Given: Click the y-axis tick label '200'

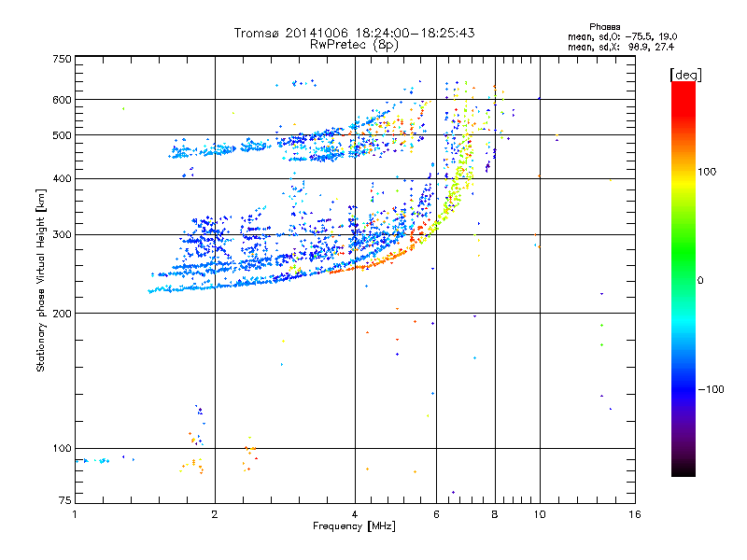Looking at the screenshot, I should [x=62, y=314].
